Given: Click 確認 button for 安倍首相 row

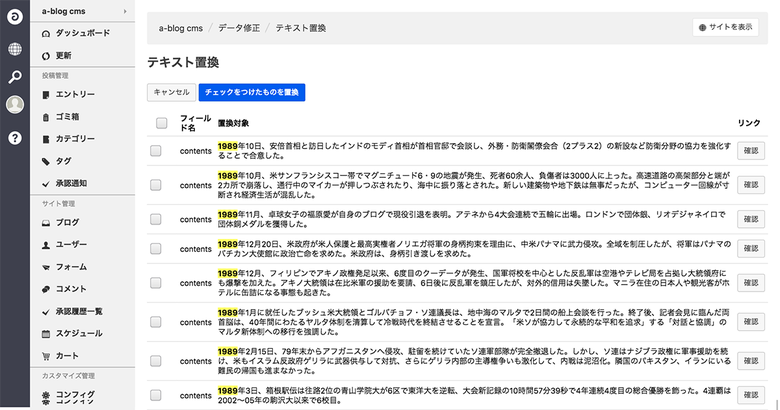Looking at the screenshot, I should (751, 151).
